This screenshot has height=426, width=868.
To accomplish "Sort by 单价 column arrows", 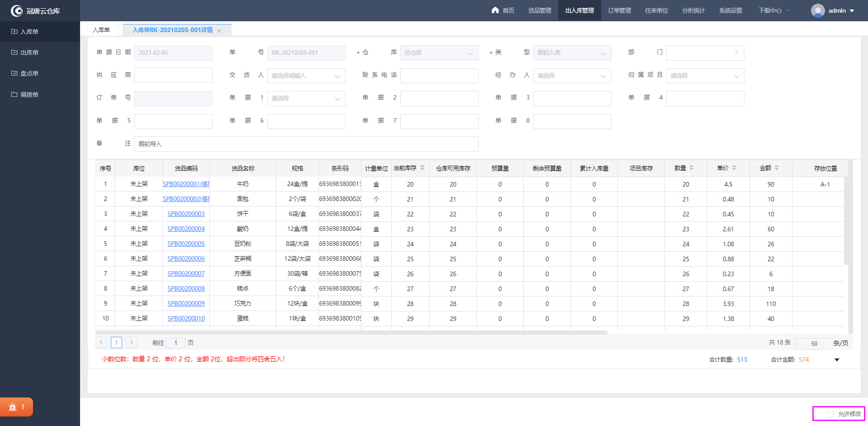I will pyautogui.click(x=734, y=168).
